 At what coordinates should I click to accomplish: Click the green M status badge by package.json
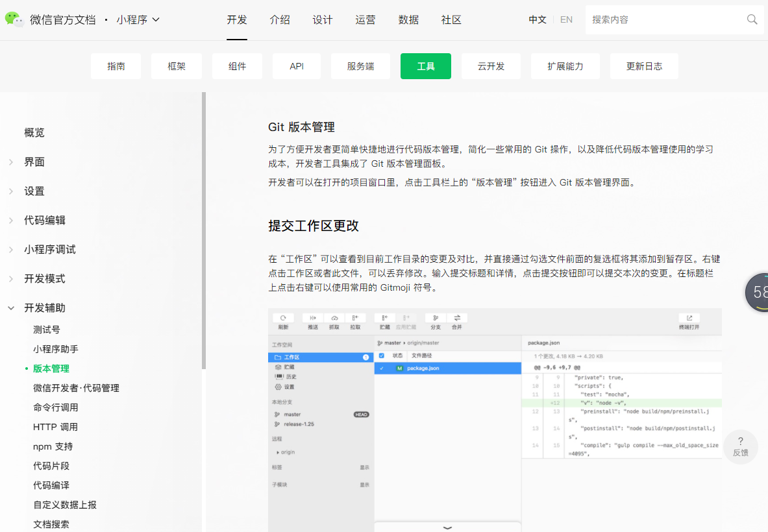(x=399, y=368)
